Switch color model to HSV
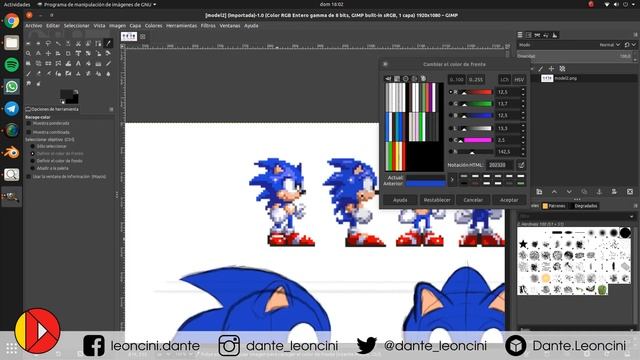Screen dimensions: 640x360 coord(519,80)
